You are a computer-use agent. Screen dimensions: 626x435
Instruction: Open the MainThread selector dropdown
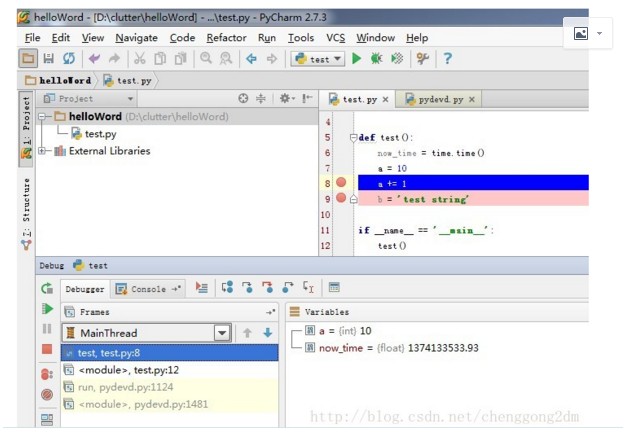(222, 332)
